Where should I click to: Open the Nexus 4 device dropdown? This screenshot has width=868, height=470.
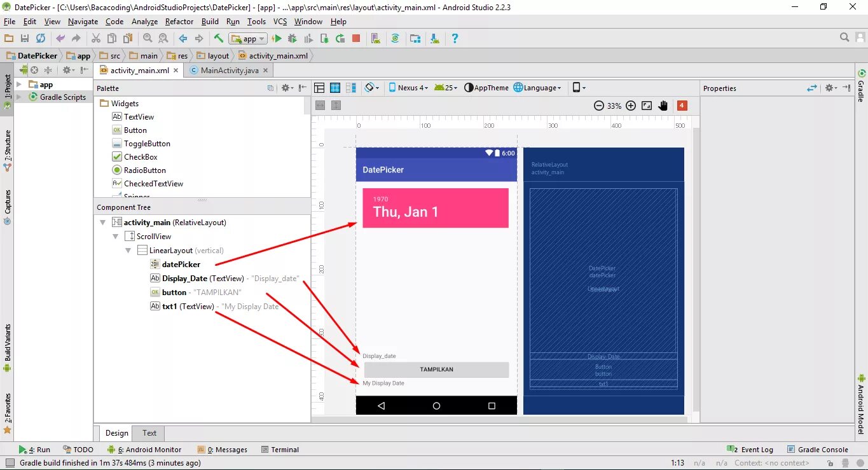408,88
